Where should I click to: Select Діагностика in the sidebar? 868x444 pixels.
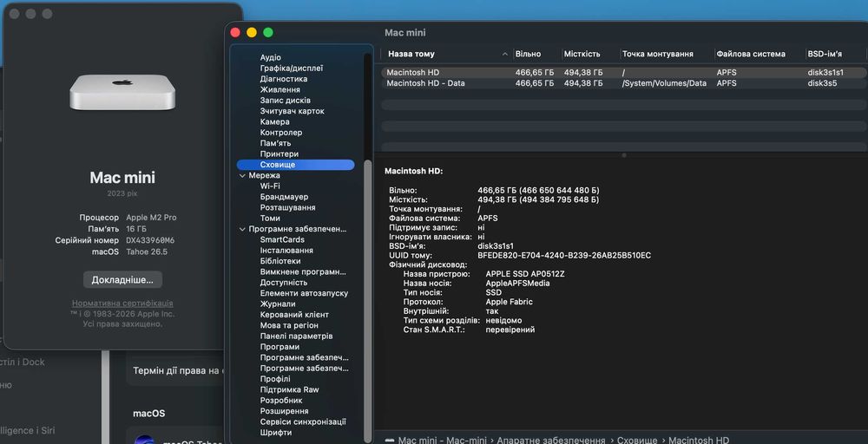284,79
